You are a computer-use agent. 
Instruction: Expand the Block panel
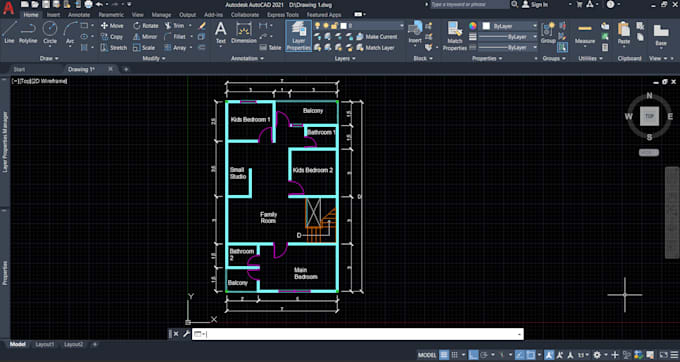click(x=422, y=58)
